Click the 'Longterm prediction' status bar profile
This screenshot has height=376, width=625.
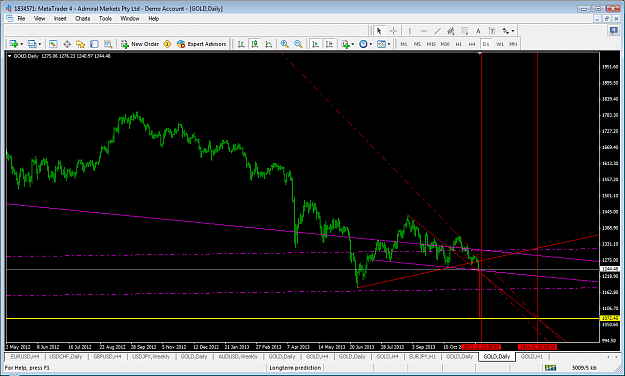point(295,368)
